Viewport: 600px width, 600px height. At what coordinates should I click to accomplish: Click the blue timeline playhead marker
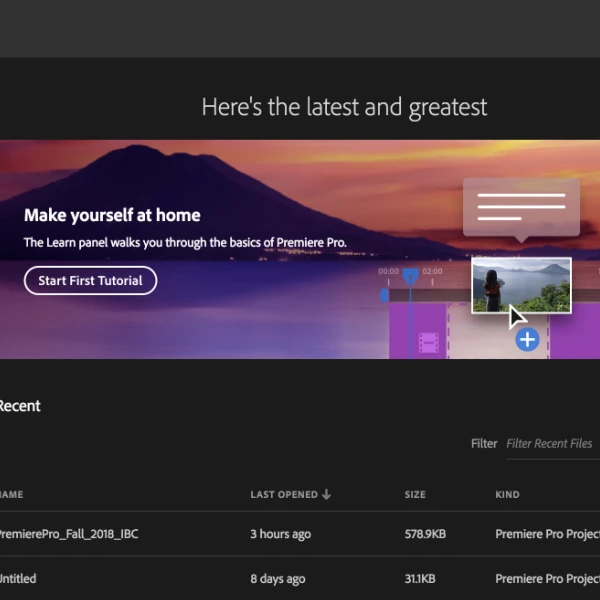tap(410, 276)
